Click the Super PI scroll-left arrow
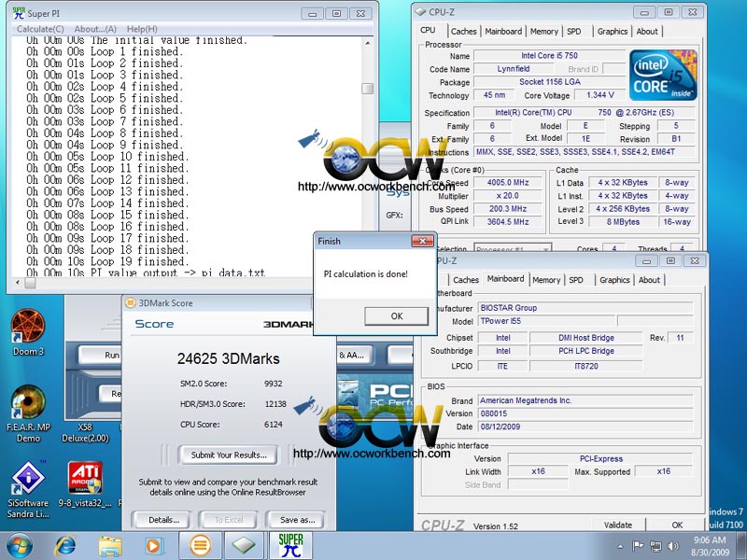The image size is (747, 560). [x=18, y=283]
